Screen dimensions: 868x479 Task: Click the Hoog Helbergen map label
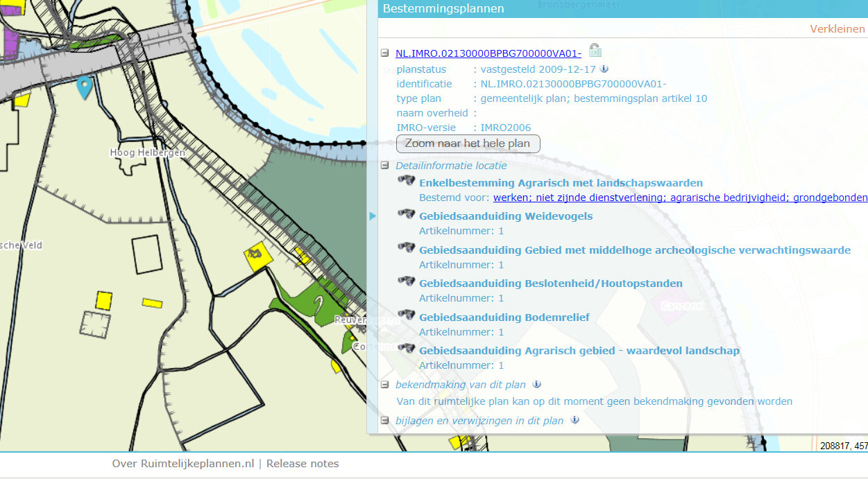(146, 153)
